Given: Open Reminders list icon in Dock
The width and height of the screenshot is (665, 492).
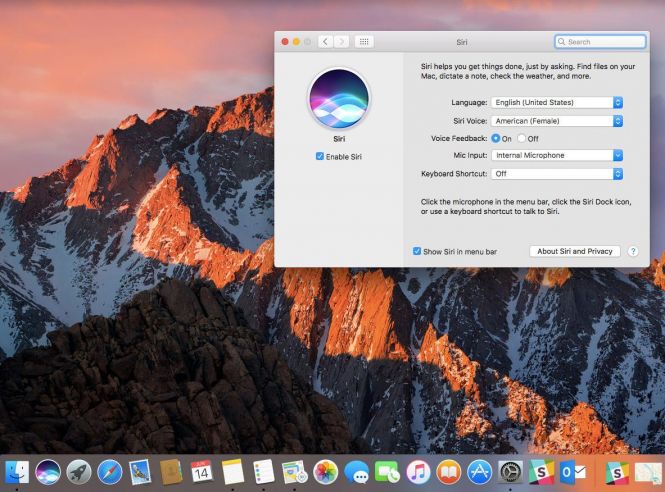Looking at the screenshot, I should coord(263,472).
